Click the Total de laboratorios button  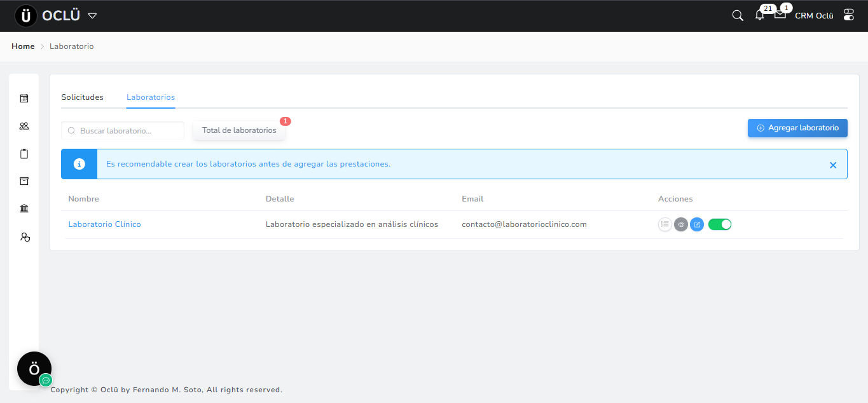(x=239, y=130)
